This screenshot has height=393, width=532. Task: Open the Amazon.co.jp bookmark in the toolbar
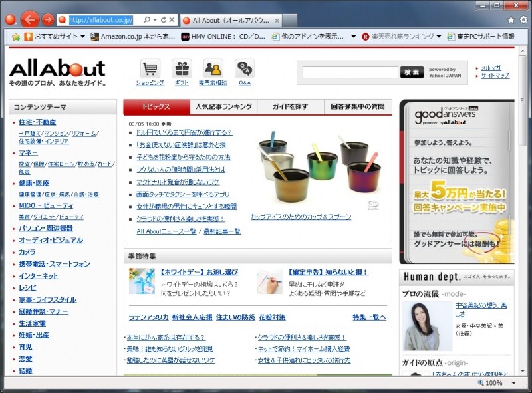click(x=130, y=38)
